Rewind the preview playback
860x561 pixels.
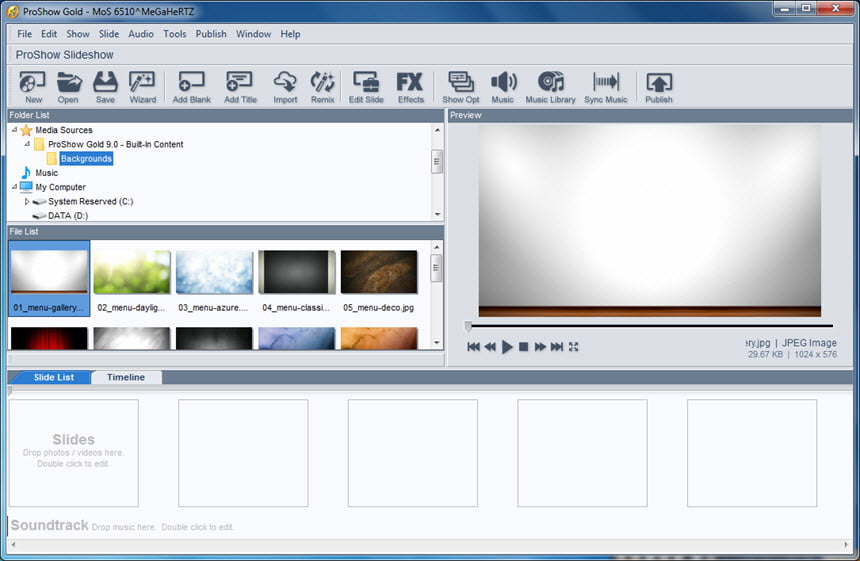pyautogui.click(x=490, y=347)
